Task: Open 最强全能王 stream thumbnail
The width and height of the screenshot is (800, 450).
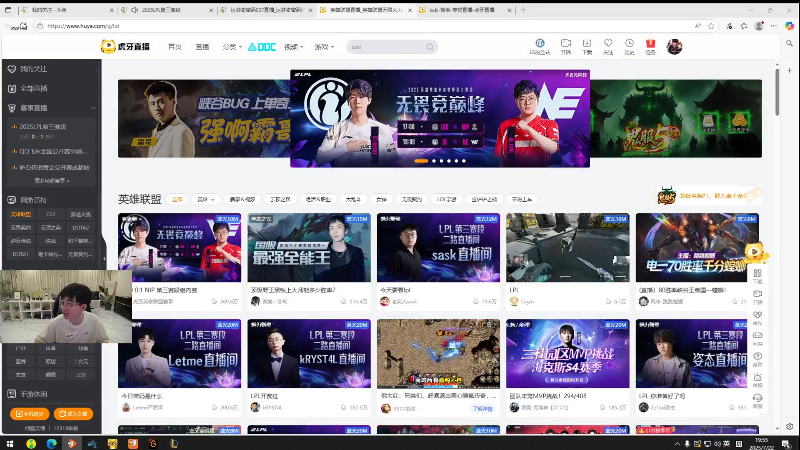Action: coord(309,247)
